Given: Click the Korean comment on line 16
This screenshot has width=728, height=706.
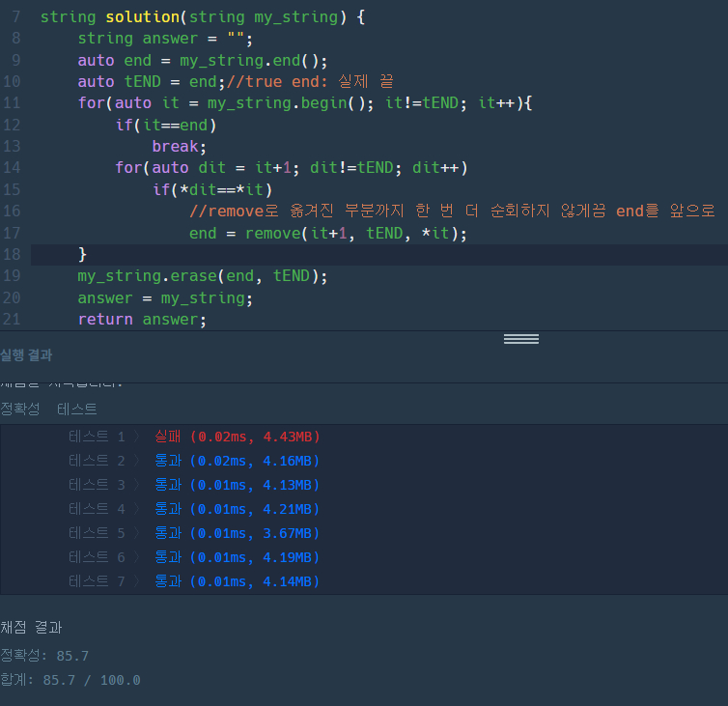Looking at the screenshot, I should tap(454, 212).
